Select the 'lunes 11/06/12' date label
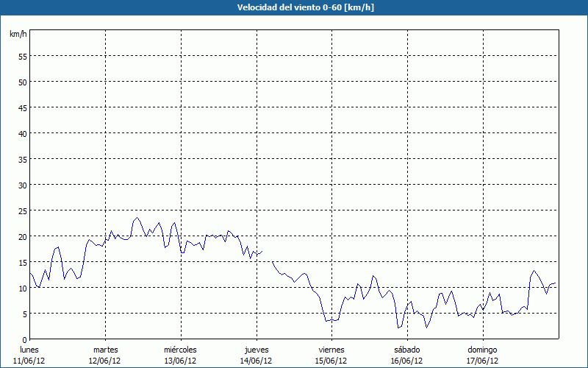 click(29, 355)
